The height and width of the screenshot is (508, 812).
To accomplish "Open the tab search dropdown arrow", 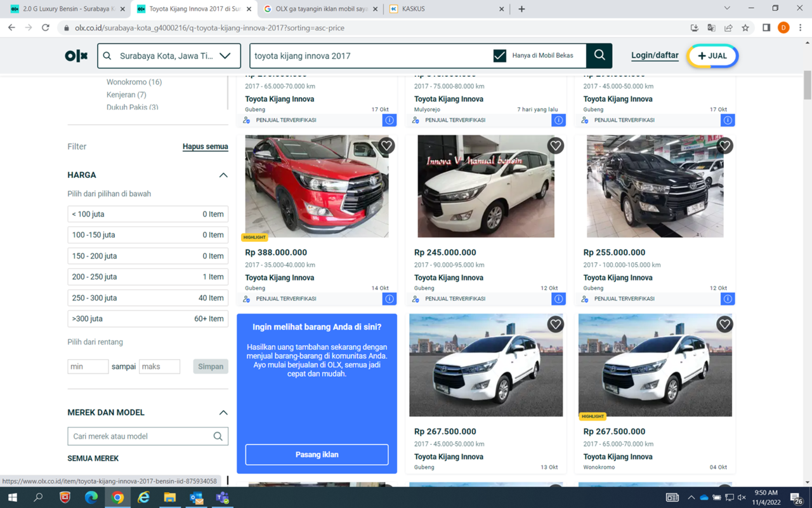I will click(727, 8).
